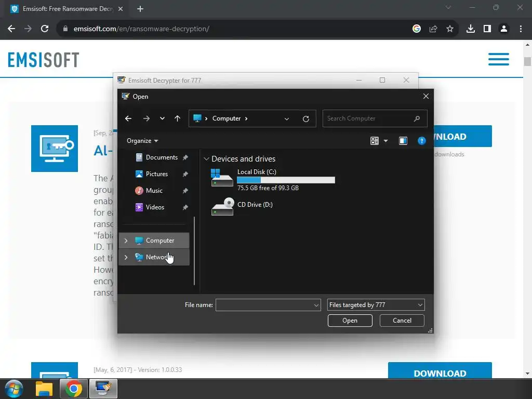Click the search magnifier icon

pos(417,118)
